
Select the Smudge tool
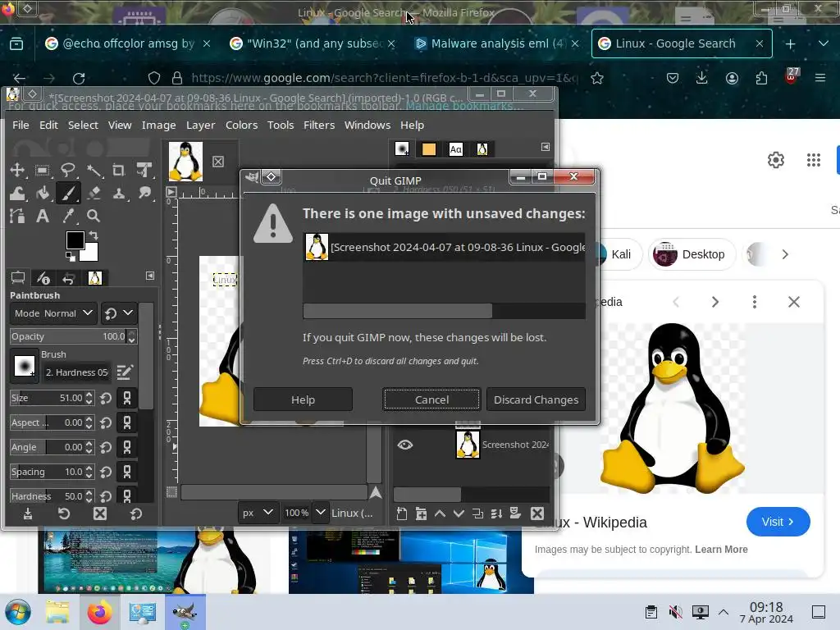144,193
